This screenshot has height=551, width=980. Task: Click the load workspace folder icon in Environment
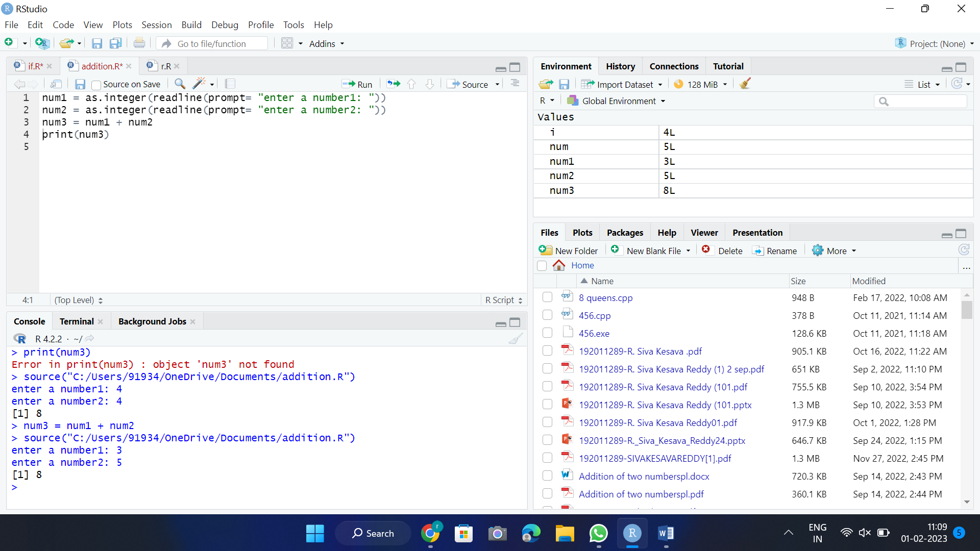click(546, 84)
